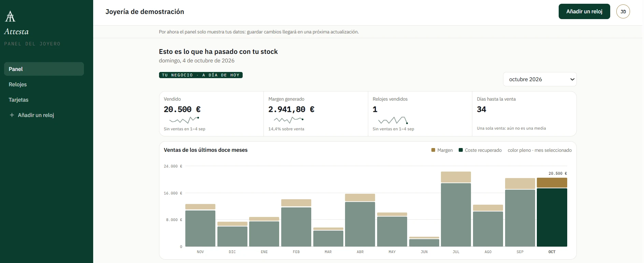The width and height of the screenshot is (644, 263).
Task: Click the 24.000 € axis label
Action: point(173,166)
